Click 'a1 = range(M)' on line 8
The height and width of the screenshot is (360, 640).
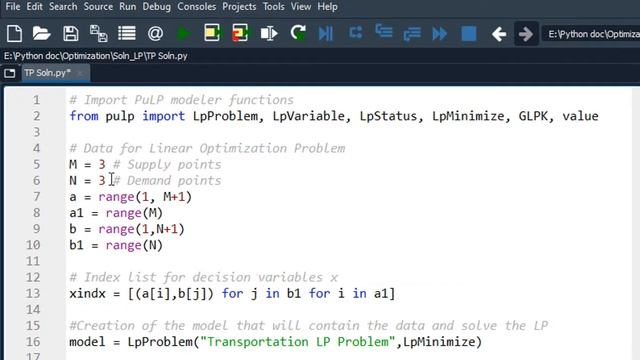(116, 213)
